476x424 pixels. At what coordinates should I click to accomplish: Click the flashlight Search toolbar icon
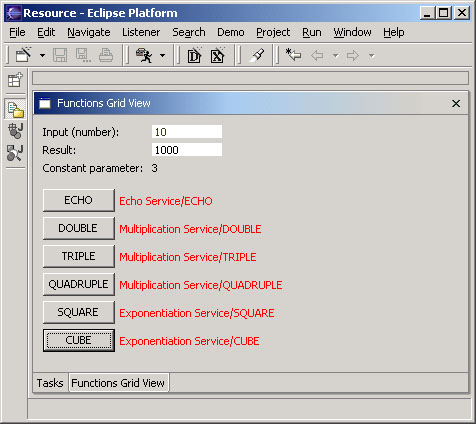[x=257, y=55]
